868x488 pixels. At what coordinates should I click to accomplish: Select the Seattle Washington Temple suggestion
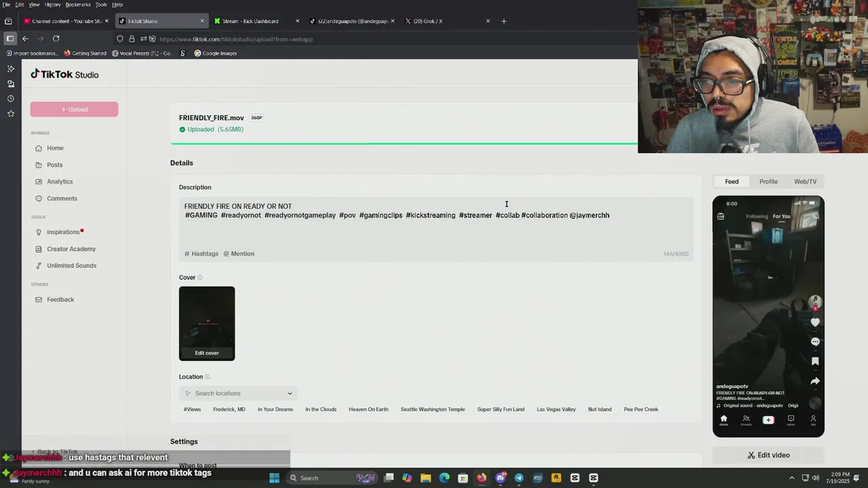point(433,409)
